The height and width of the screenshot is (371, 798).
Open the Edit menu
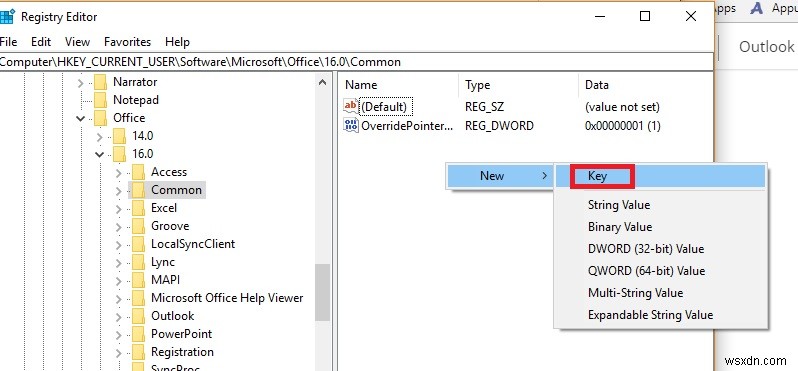41,42
